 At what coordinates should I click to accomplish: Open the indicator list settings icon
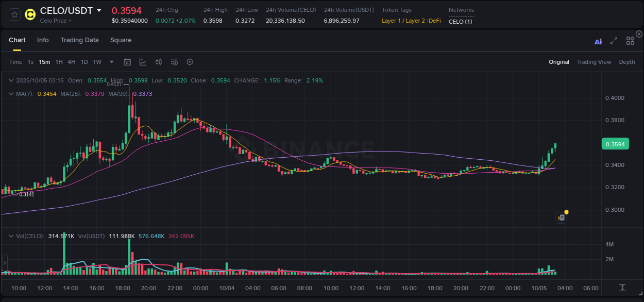click(174, 61)
